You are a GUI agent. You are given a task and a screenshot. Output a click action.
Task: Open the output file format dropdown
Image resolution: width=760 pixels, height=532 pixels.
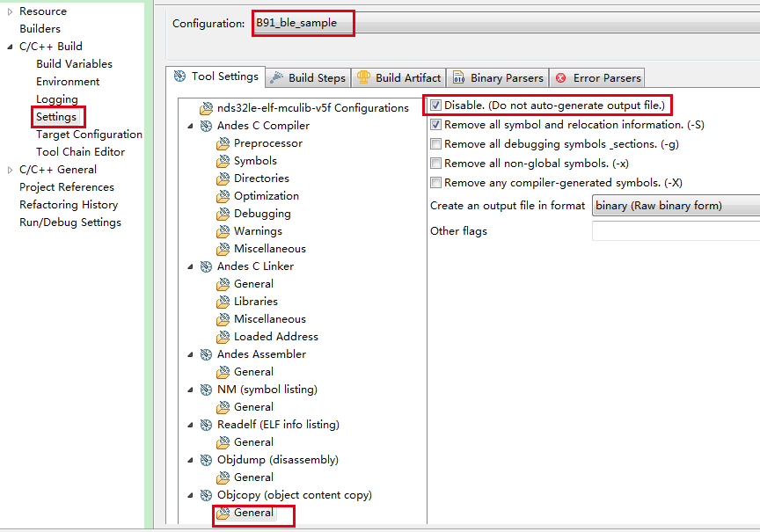click(x=676, y=206)
